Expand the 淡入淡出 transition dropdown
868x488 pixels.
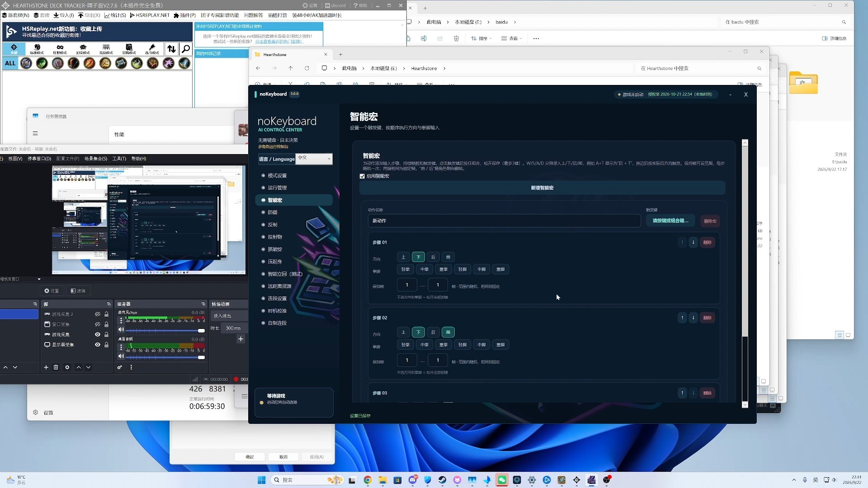coord(230,316)
